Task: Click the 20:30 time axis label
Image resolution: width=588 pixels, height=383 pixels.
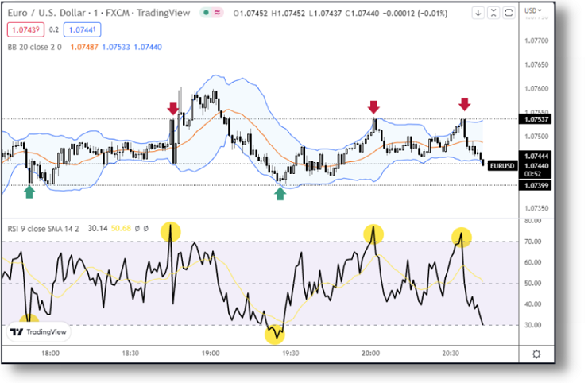Action: (451, 354)
